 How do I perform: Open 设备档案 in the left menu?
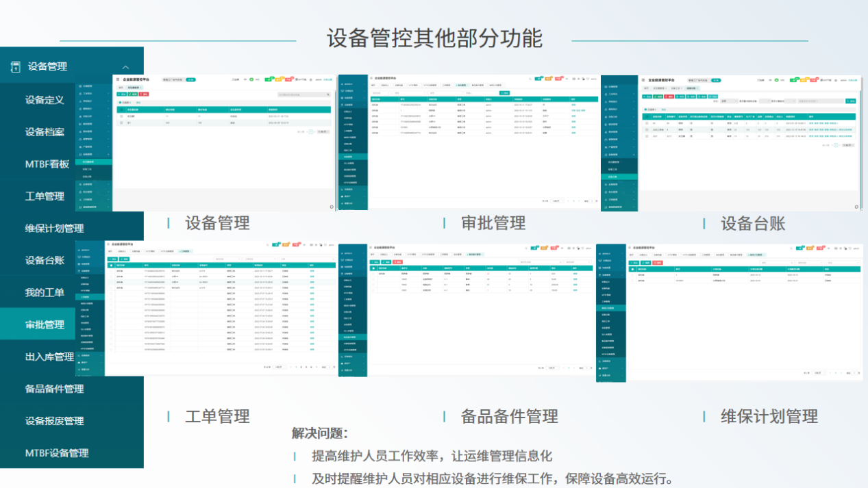(x=45, y=131)
